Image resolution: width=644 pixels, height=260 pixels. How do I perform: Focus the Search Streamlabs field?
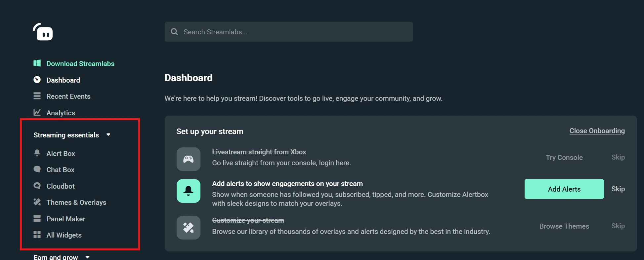(x=288, y=32)
